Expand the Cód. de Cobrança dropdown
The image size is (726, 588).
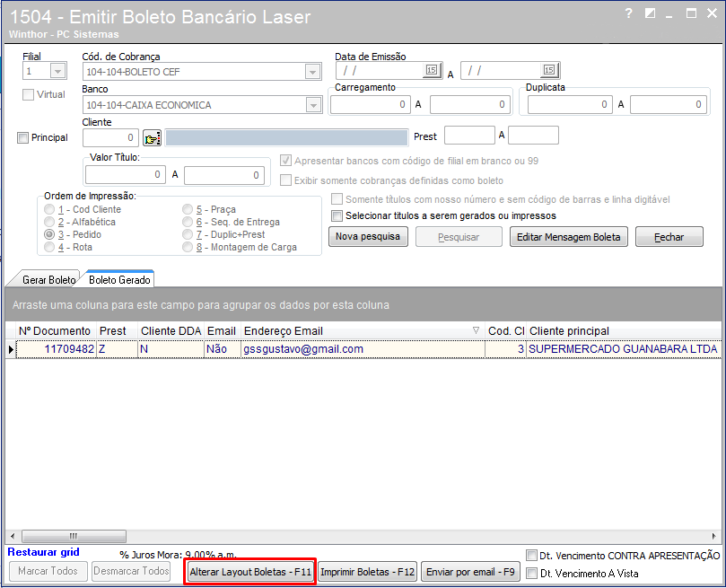point(312,72)
